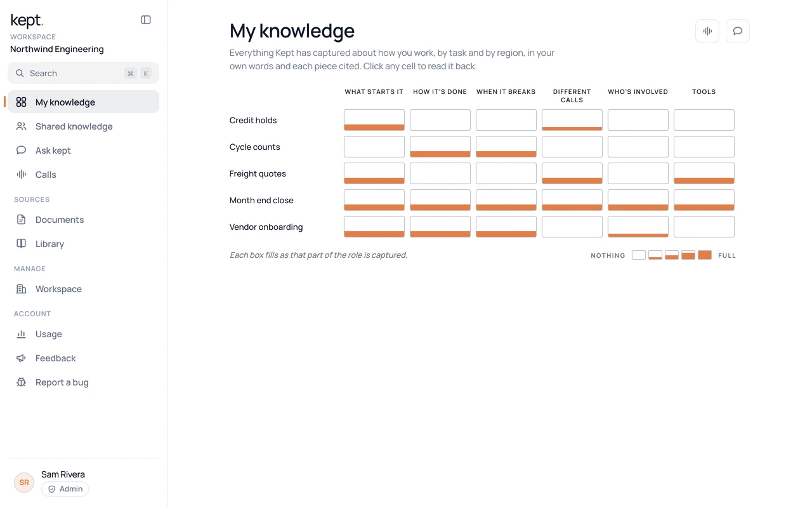Click the Shared knowledge people icon
Viewport: 812px width, 508px height.
21,126
